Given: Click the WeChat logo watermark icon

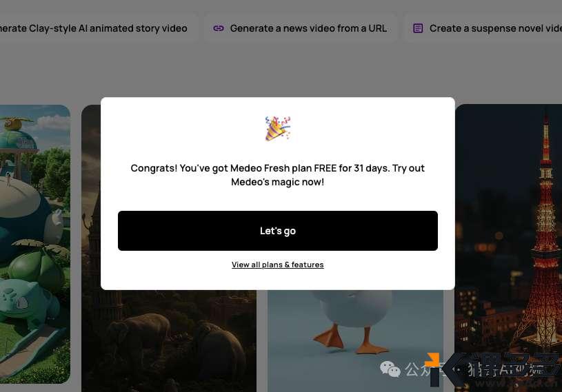Looking at the screenshot, I should pyautogui.click(x=390, y=369).
